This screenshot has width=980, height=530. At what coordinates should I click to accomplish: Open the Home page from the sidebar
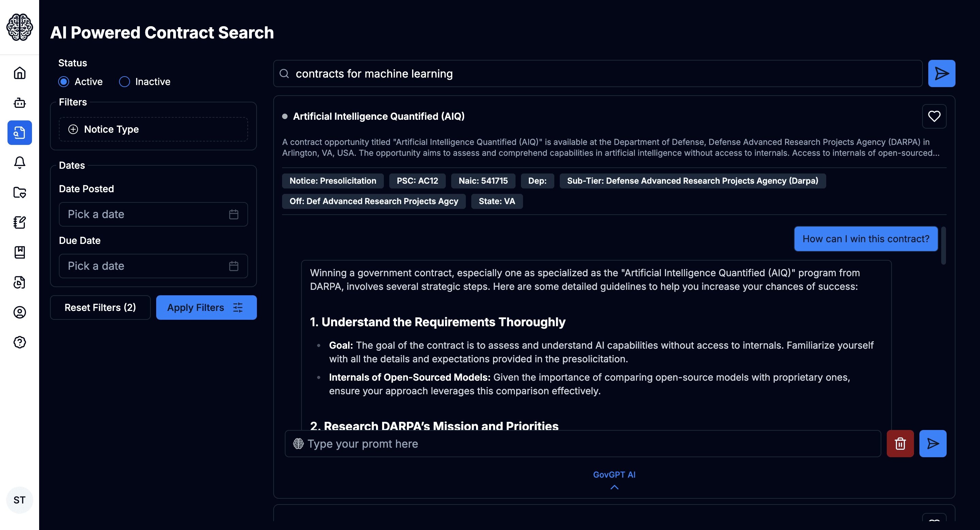19,73
